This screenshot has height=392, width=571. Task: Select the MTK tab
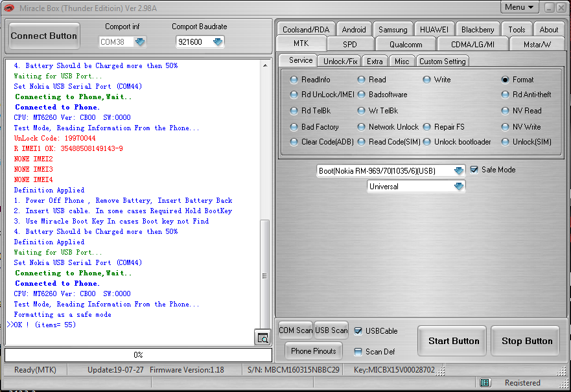(301, 43)
